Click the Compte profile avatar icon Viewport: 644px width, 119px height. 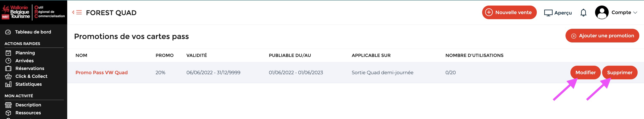pyautogui.click(x=602, y=13)
